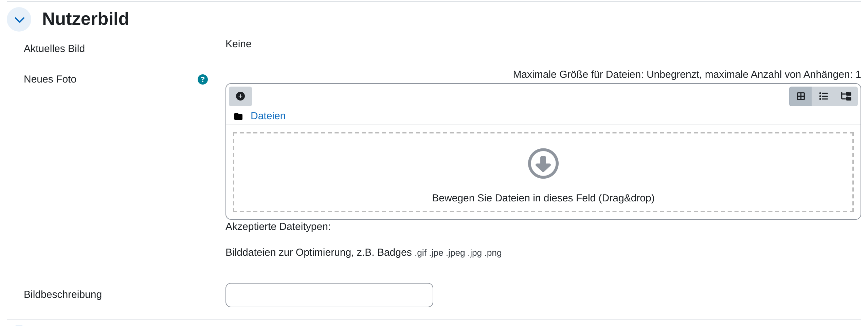Click the black folder icon beside Dateien
The height and width of the screenshot is (326, 868).
[238, 116]
